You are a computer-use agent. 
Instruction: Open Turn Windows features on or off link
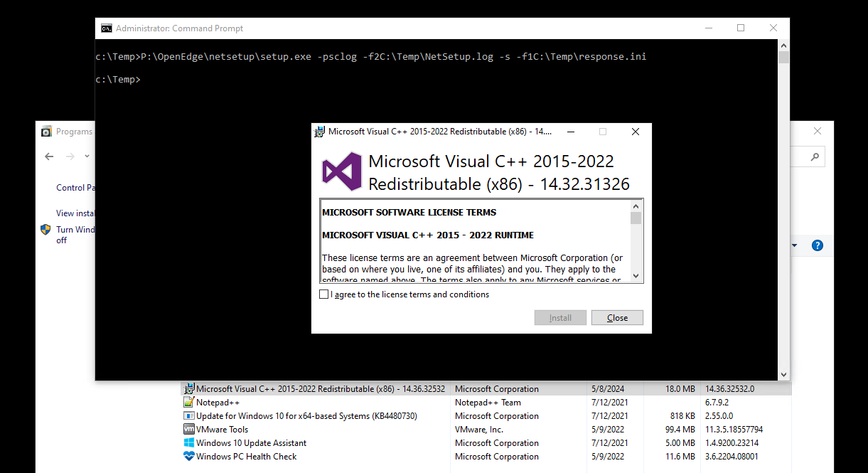[75, 235]
